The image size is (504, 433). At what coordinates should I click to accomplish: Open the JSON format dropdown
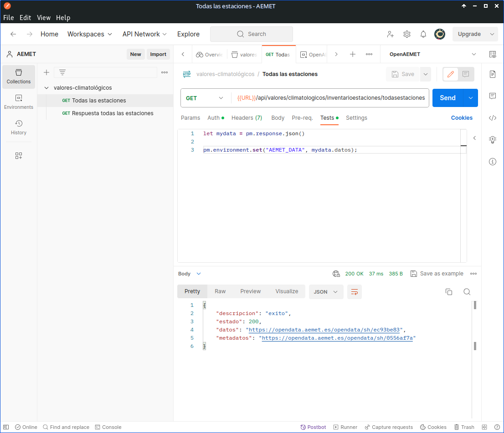(x=326, y=291)
